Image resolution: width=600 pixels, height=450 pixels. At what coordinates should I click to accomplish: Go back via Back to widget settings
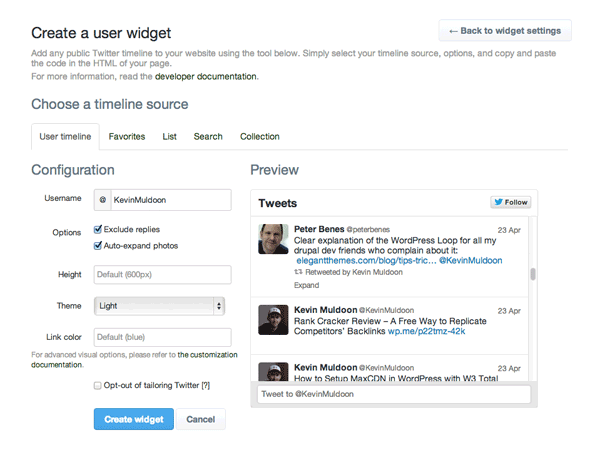[x=505, y=31]
